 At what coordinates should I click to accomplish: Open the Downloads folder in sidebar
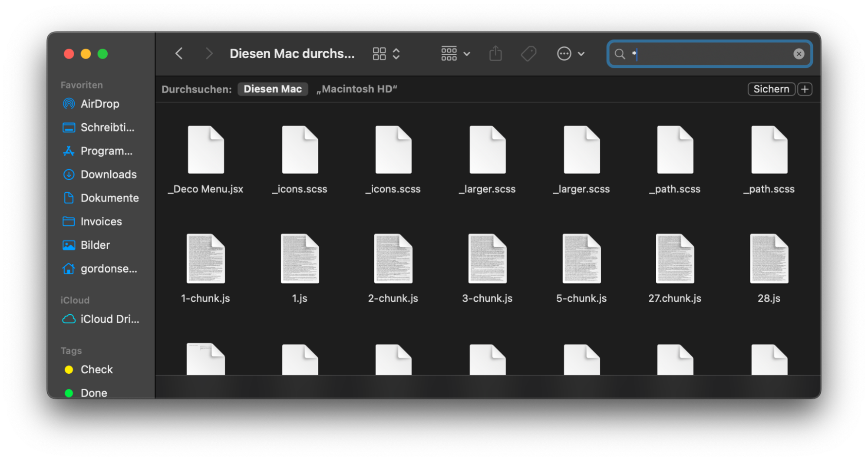click(108, 175)
